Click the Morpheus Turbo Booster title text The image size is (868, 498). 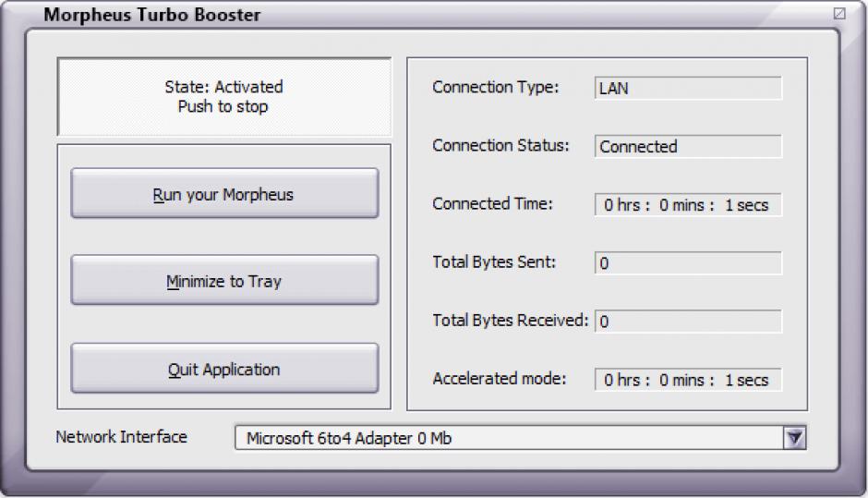pyautogui.click(x=151, y=15)
